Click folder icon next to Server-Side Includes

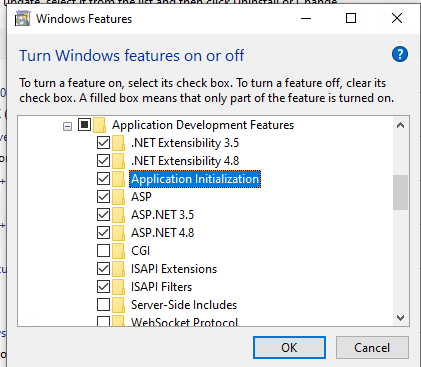click(x=118, y=305)
